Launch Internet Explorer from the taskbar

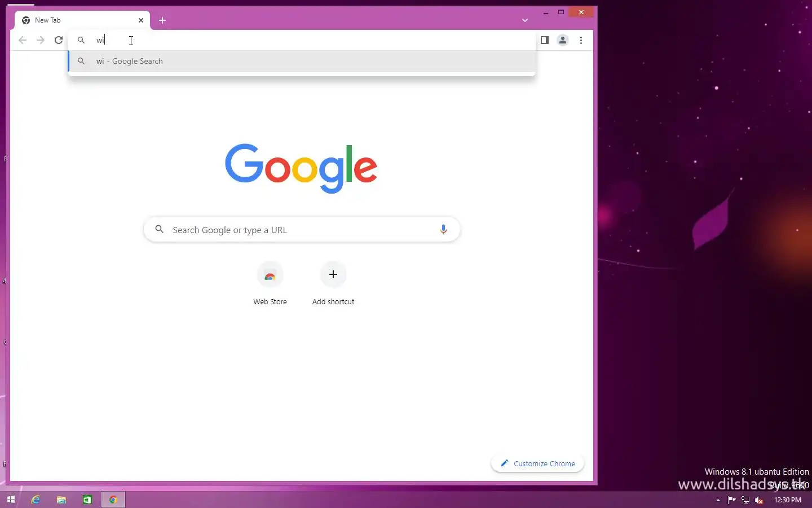(x=36, y=500)
